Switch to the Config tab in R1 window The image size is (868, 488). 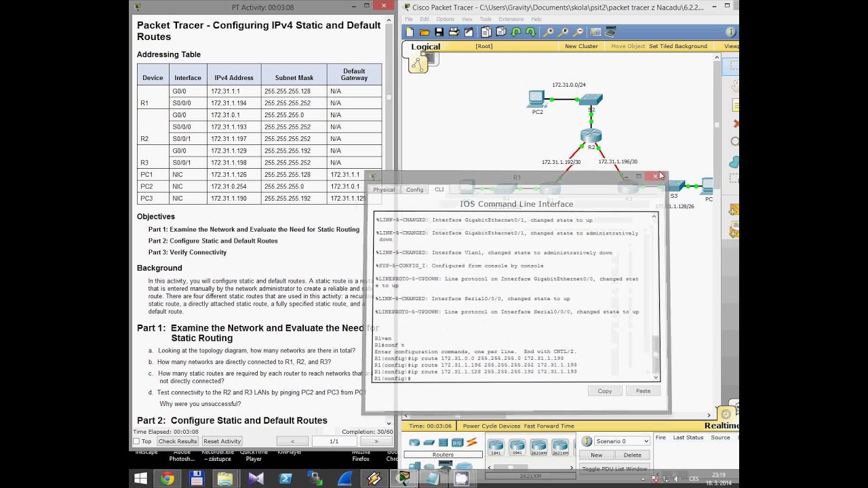414,190
